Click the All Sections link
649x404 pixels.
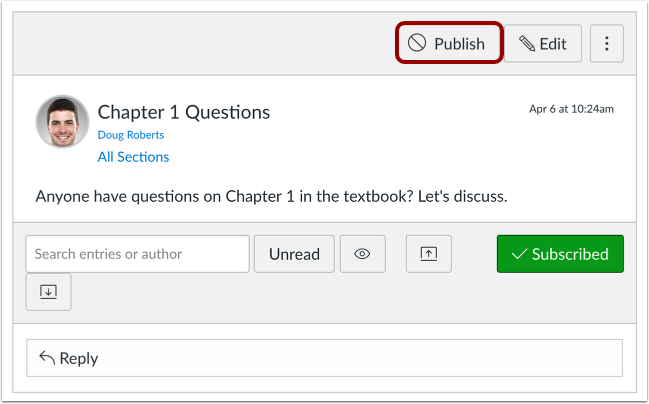point(133,156)
